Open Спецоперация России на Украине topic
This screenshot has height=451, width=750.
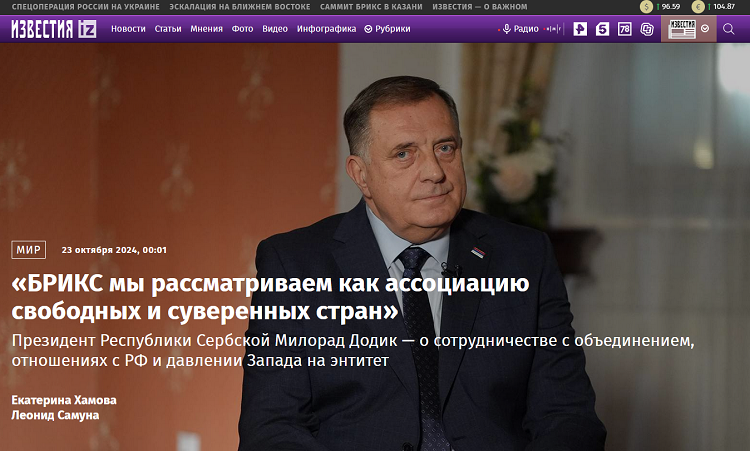[x=86, y=7]
